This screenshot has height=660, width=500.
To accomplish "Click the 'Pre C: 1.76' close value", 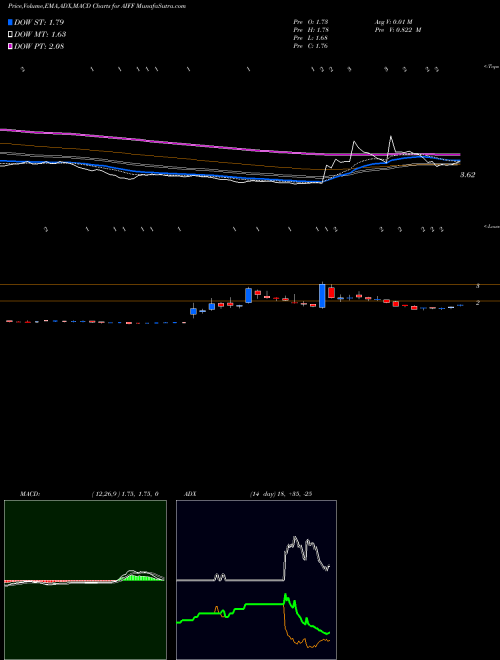I will (x=311, y=46).
